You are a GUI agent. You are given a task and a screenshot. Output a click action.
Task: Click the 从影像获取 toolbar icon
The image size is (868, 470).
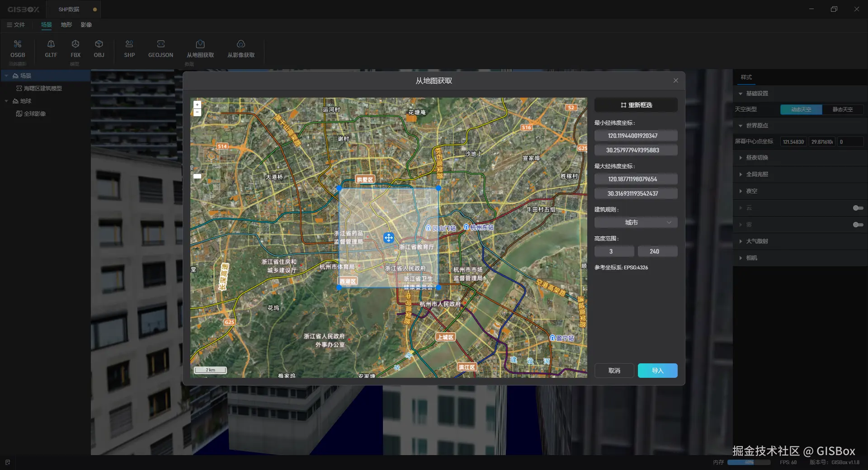[241, 44]
